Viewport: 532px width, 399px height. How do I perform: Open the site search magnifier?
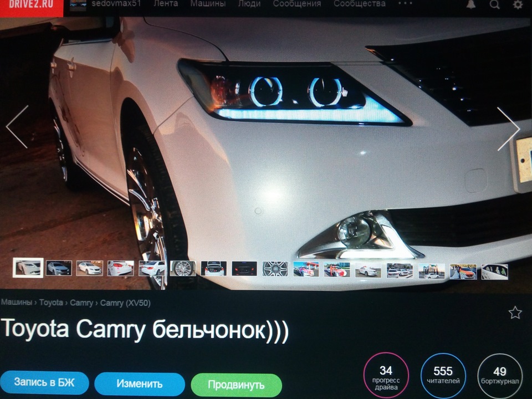(x=495, y=4)
